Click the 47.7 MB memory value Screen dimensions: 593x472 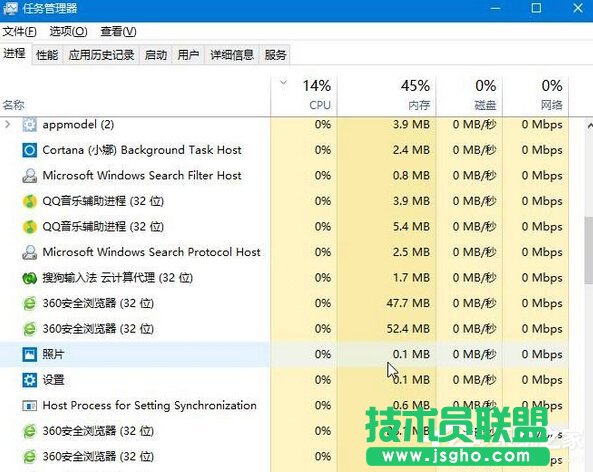click(408, 303)
